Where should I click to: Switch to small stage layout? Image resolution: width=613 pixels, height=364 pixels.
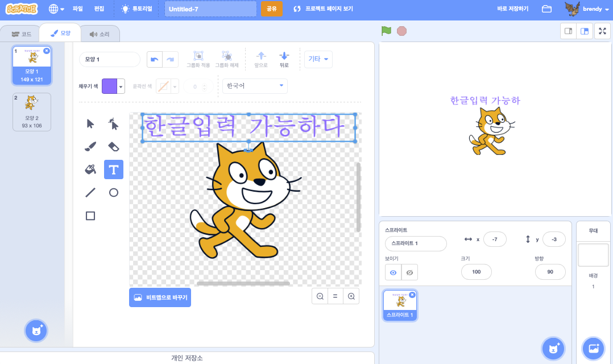coord(569,31)
